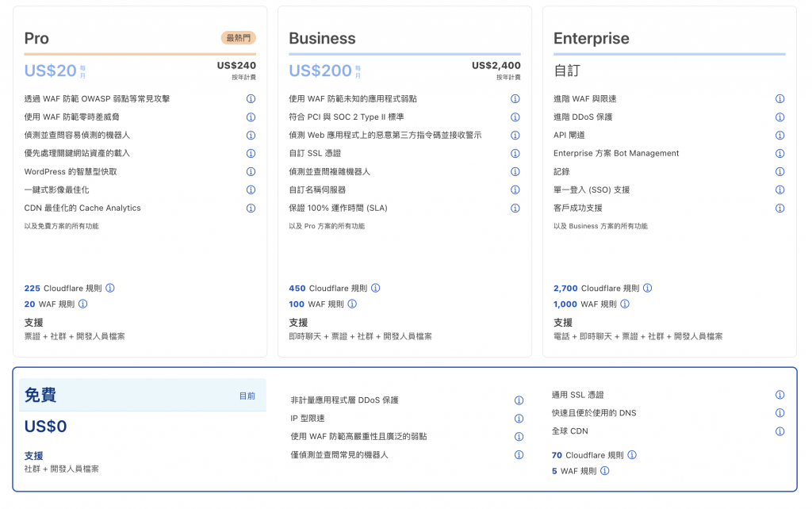Click the 最熱門 badge on Pro
The width and height of the screenshot is (812, 509).
pyautogui.click(x=239, y=38)
